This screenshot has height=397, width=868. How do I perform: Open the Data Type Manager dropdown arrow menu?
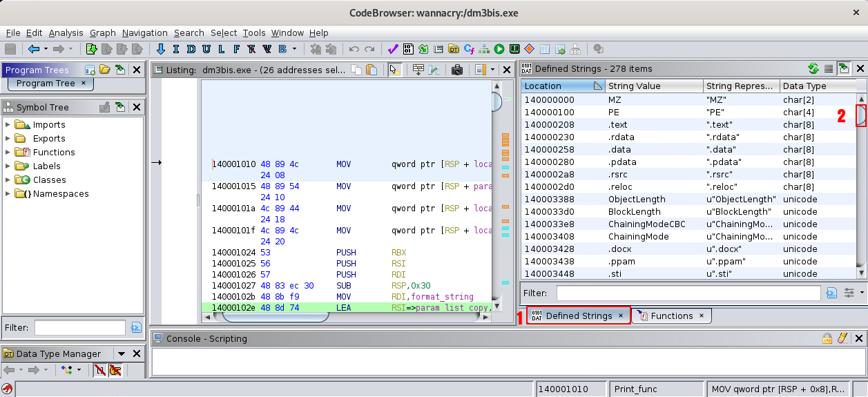[122, 354]
